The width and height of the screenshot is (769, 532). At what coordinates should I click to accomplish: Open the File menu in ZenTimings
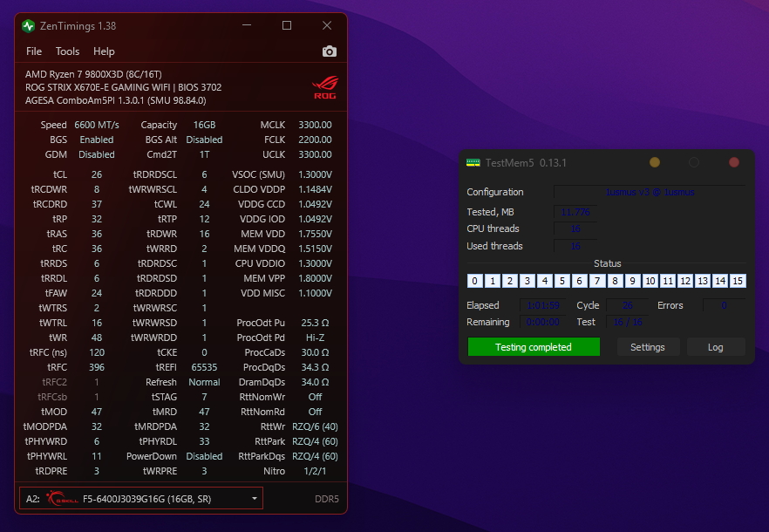click(x=34, y=51)
